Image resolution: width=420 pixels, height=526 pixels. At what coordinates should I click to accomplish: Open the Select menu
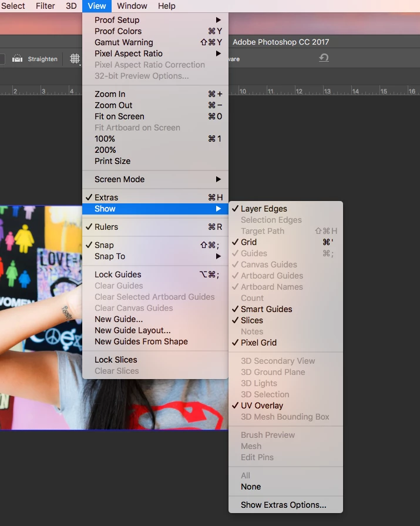(13, 6)
